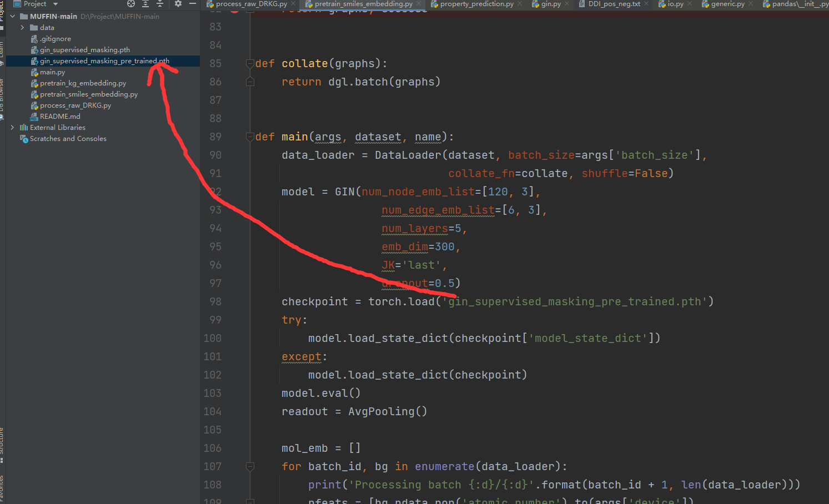Click the Scroll from Source crosshair icon

[131, 4]
